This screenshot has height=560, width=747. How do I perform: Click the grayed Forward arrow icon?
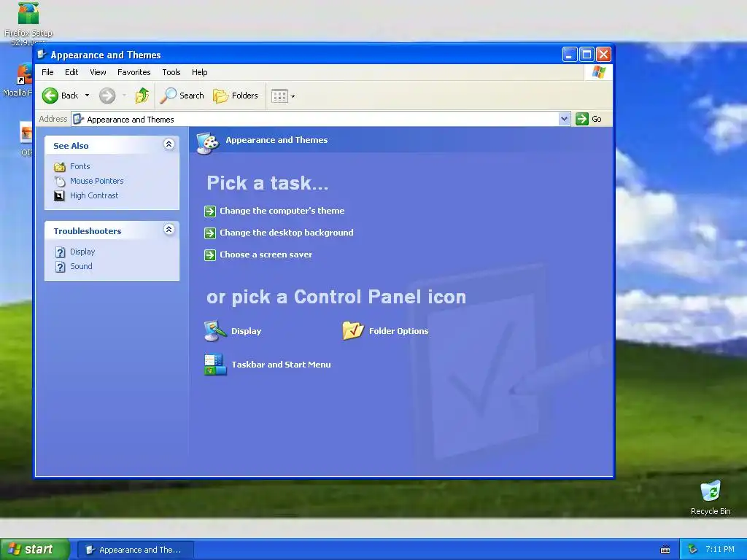coord(107,96)
